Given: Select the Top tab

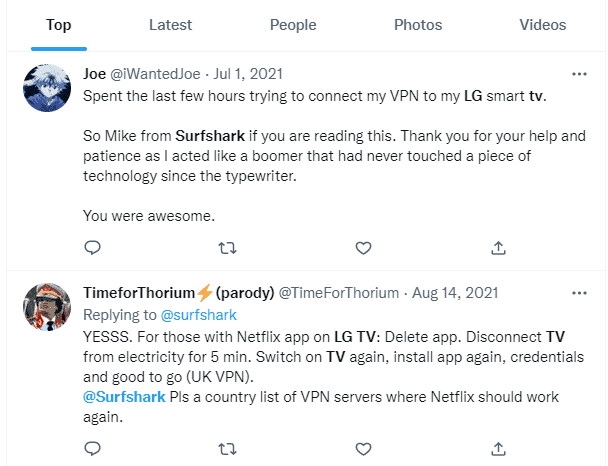Looking at the screenshot, I should 59,25.
